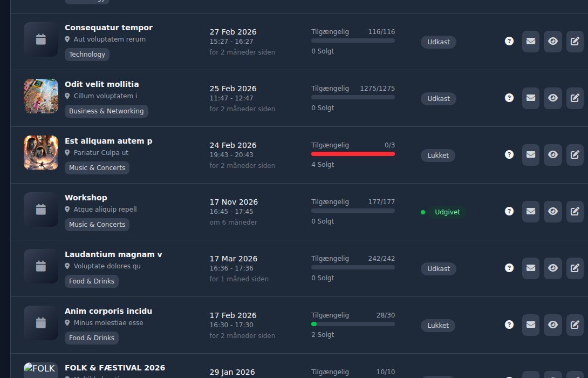The width and height of the screenshot is (588, 378).
Task: Send email for Laudantium magnam v event
Action: [531, 268]
